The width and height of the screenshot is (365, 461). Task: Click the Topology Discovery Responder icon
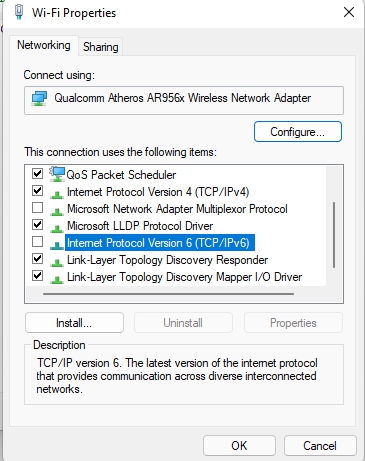click(57, 262)
